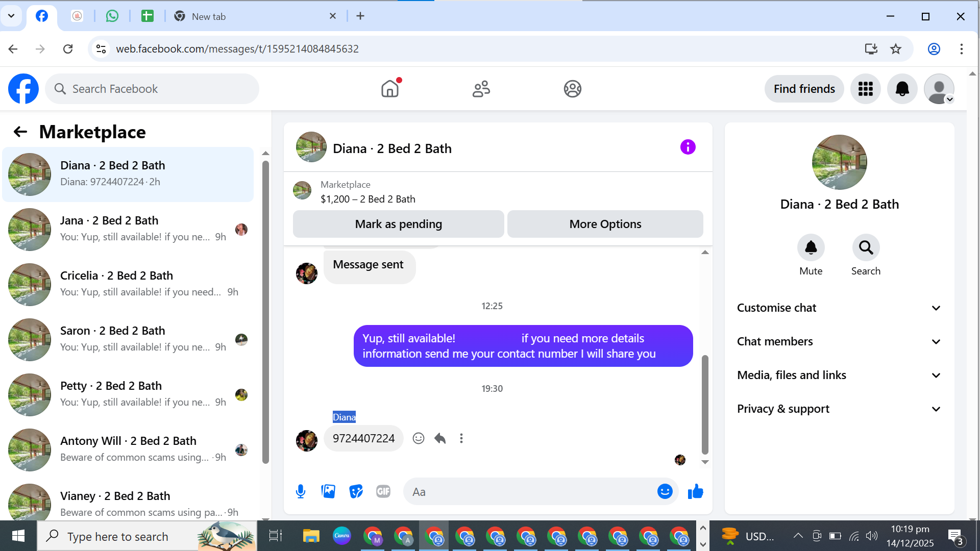Open more options dots beside message

[x=461, y=438]
